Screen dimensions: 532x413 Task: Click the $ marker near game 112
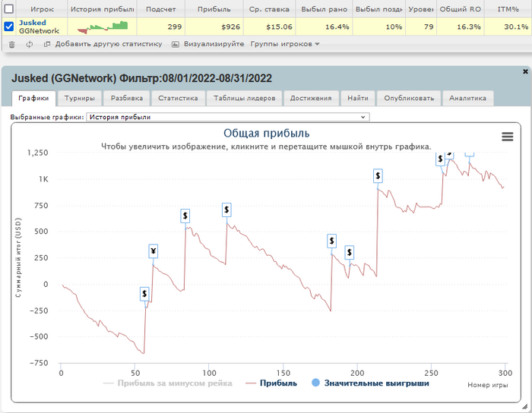tap(226, 210)
